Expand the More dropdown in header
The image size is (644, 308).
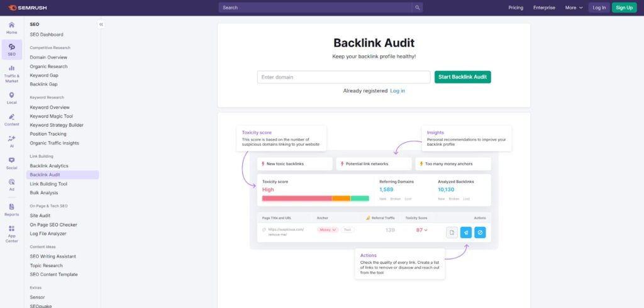(x=574, y=8)
